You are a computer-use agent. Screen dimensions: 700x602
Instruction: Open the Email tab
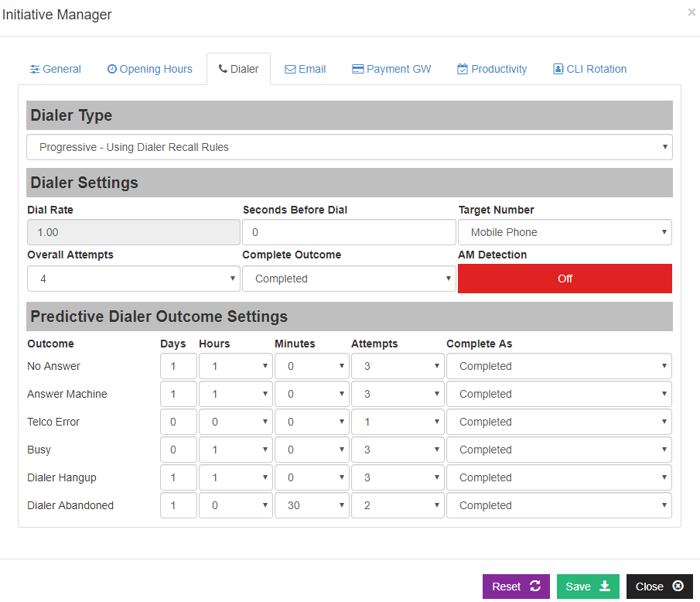click(306, 69)
